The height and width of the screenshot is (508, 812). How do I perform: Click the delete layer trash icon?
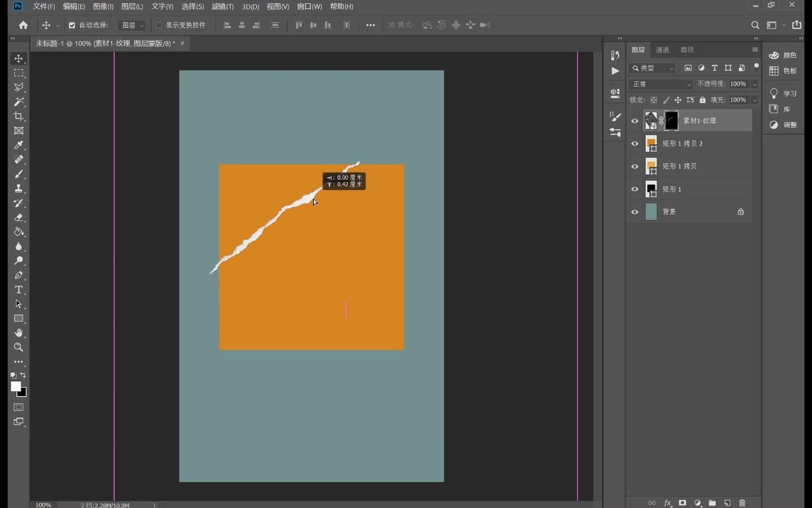742,503
